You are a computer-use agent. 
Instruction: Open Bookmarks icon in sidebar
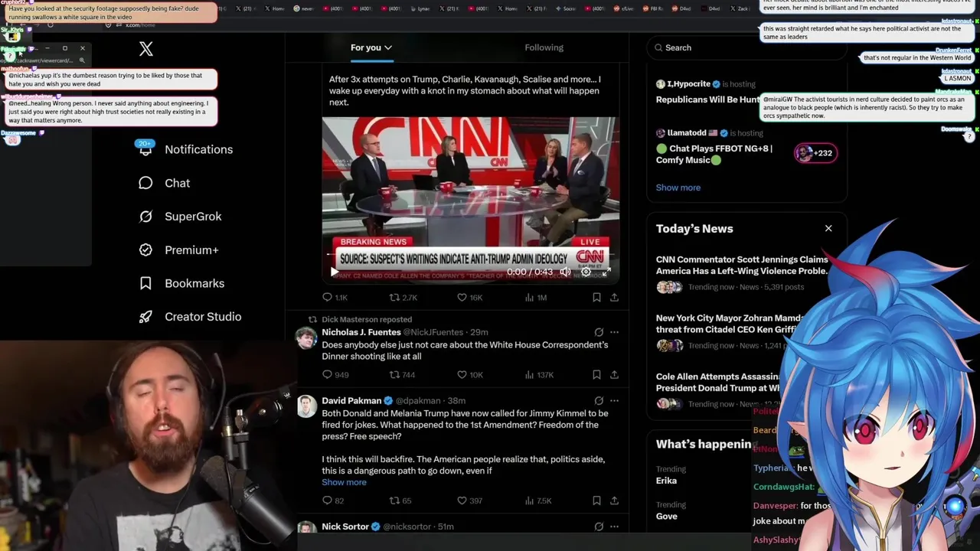point(145,283)
